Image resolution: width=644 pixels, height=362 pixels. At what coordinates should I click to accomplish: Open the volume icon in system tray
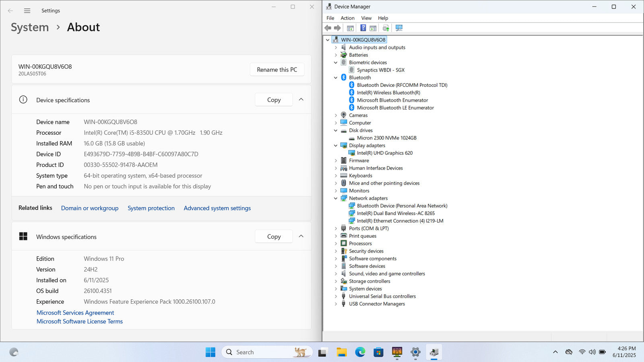pos(592,352)
